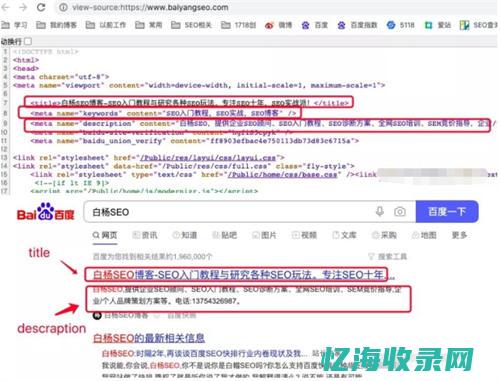This screenshot has height=381, width=500.
Task: Select the 文库 search tab
Action: (x=344, y=235)
